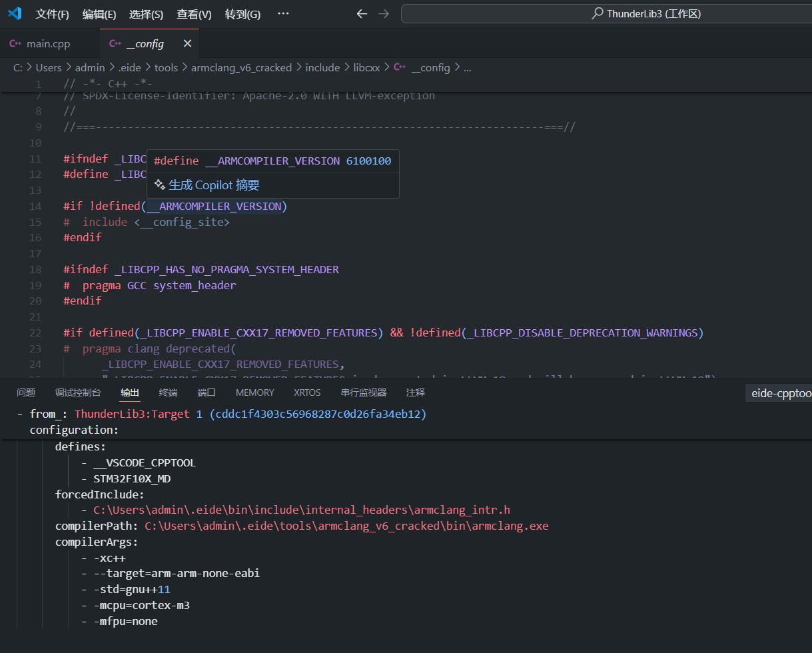
Task: Open the 文件(F) menu
Action: (x=52, y=14)
